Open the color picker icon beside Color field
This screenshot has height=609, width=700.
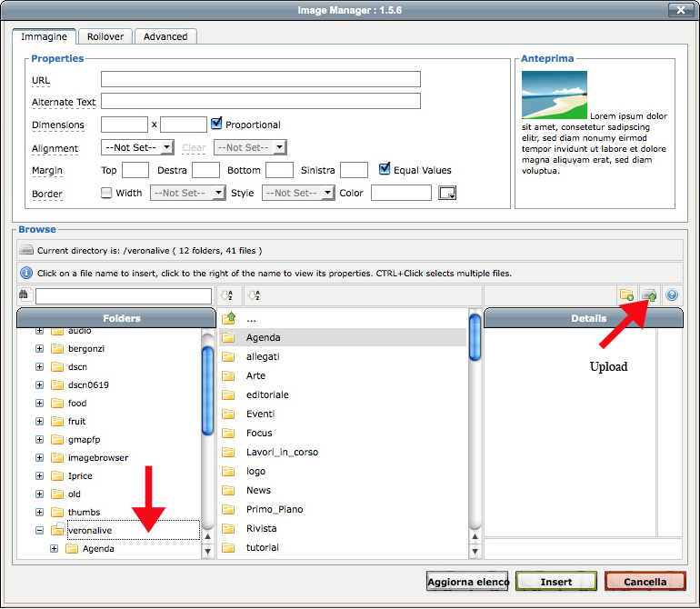446,193
